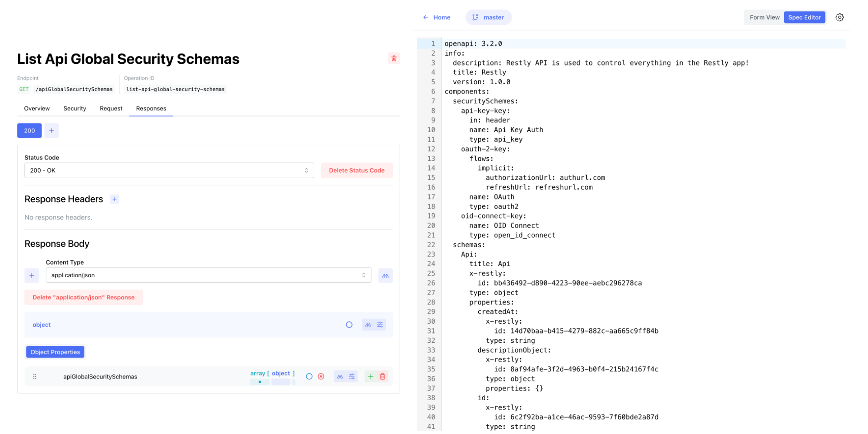Open the settings gear icon
Image resolution: width=868 pixels, height=434 pixels.
point(840,17)
